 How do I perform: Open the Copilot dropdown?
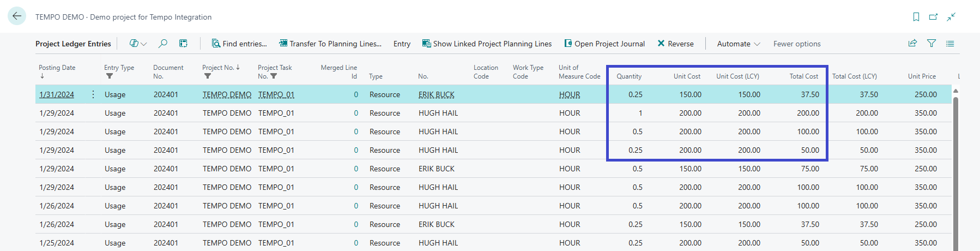[138, 44]
